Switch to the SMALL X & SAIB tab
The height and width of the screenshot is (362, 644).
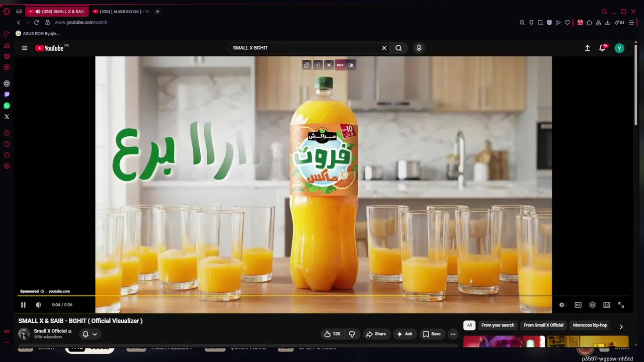pyautogui.click(x=56, y=12)
